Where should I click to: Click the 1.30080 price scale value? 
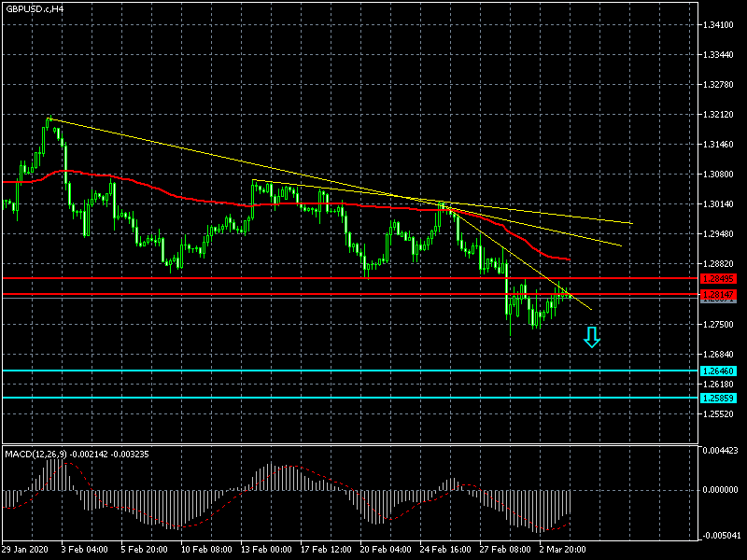coord(722,175)
